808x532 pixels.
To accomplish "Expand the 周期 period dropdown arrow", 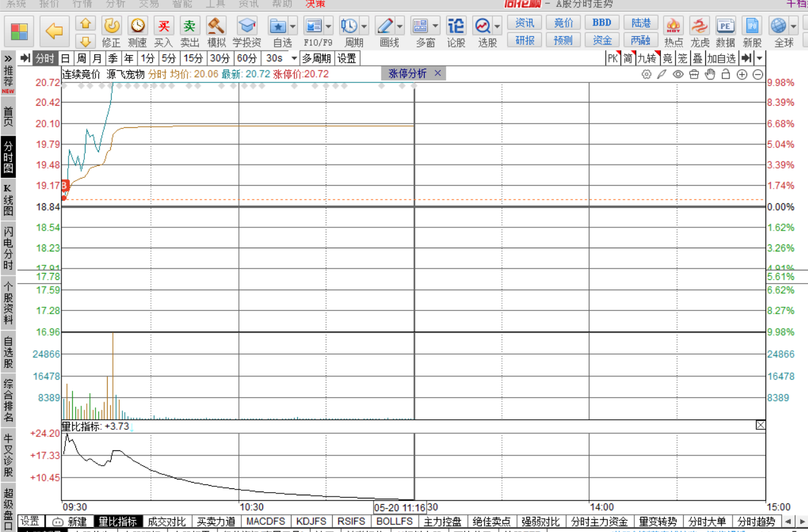I will (x=364, y=27).
